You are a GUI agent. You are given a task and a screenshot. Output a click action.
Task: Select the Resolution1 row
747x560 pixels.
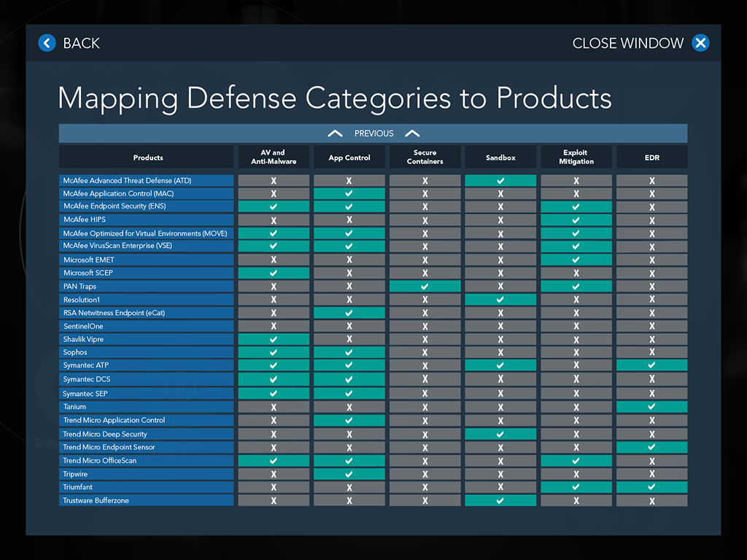point(146,300)
